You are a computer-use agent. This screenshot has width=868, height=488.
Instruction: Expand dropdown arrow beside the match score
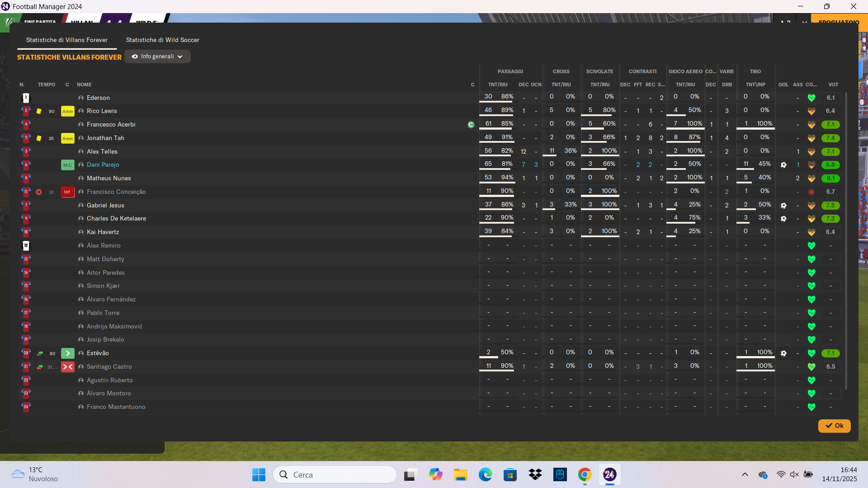point(804,22)
